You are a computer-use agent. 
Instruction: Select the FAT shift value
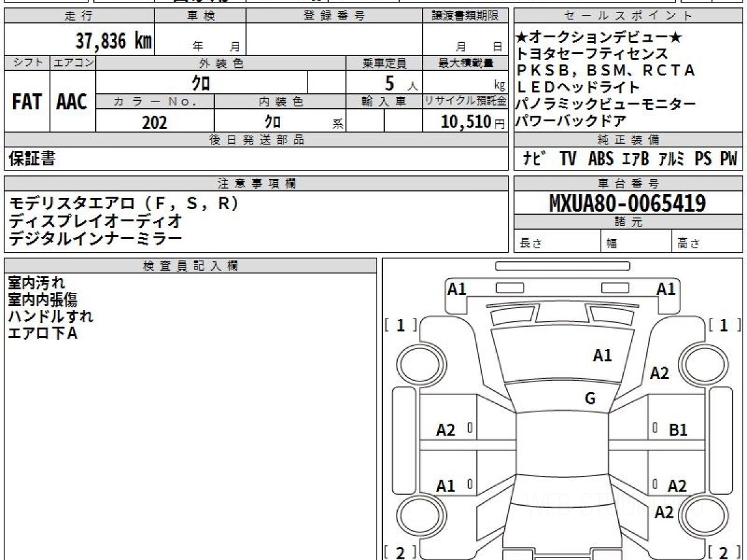point(27,102)
